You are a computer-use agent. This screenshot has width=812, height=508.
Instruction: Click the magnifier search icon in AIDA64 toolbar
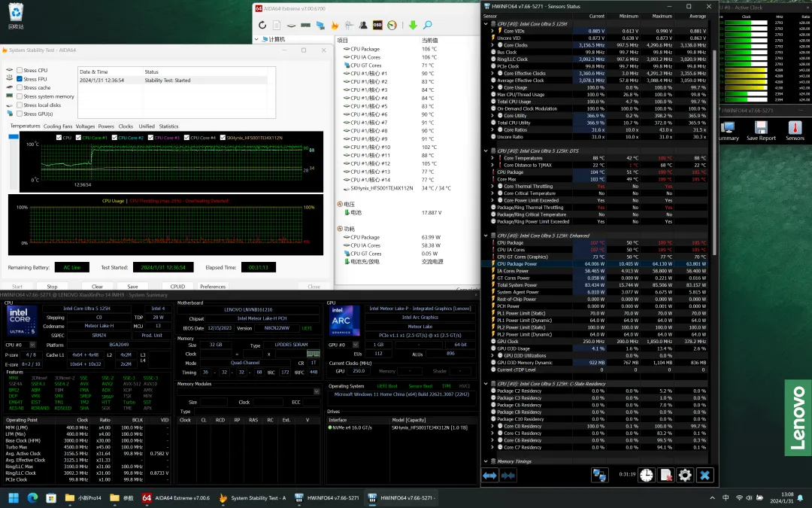coord(427,25)
